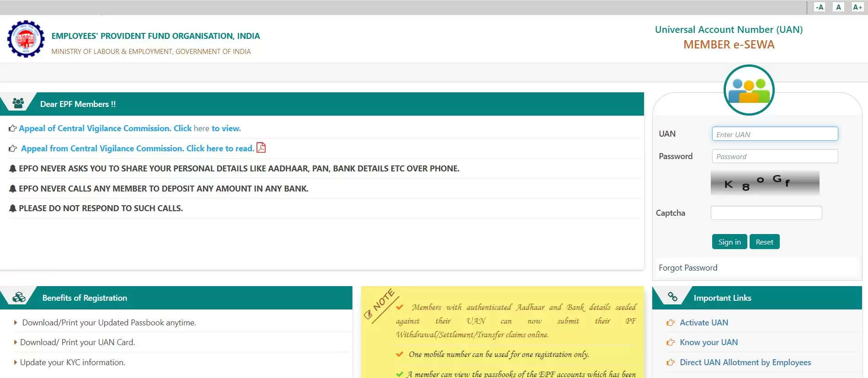Focus the Enter UAN input field

coord(775,134)
